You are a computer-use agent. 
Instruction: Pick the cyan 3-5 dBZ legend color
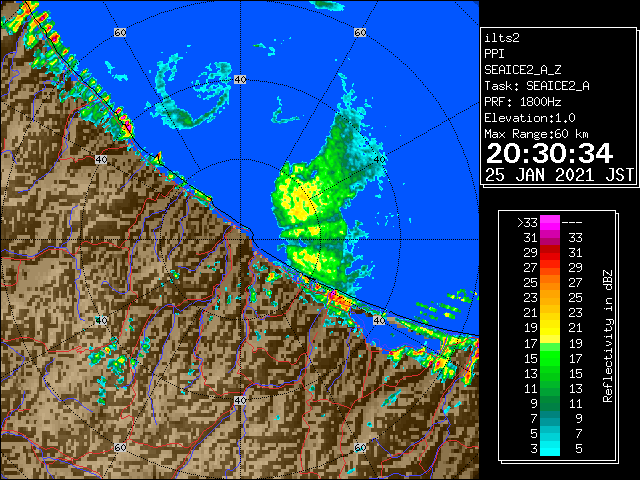coord(550,448)
